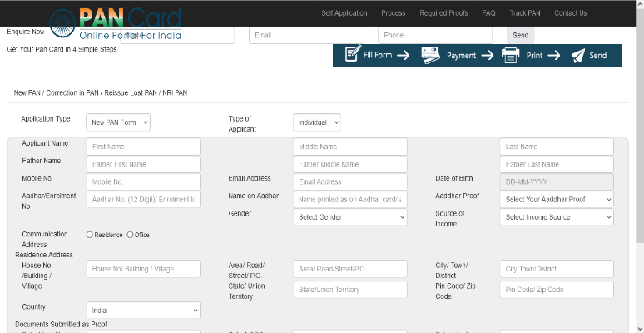Click the 'Documents Submitted as Proof' label
The width and height of the screenshot is (644, 333).
[62, 325]
